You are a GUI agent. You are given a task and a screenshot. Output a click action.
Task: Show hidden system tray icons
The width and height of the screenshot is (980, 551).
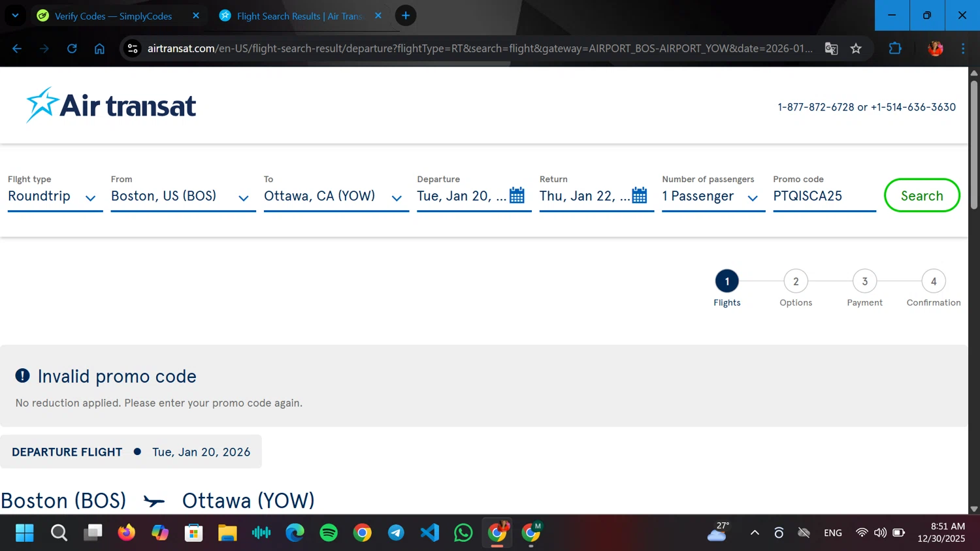point(755,533)
